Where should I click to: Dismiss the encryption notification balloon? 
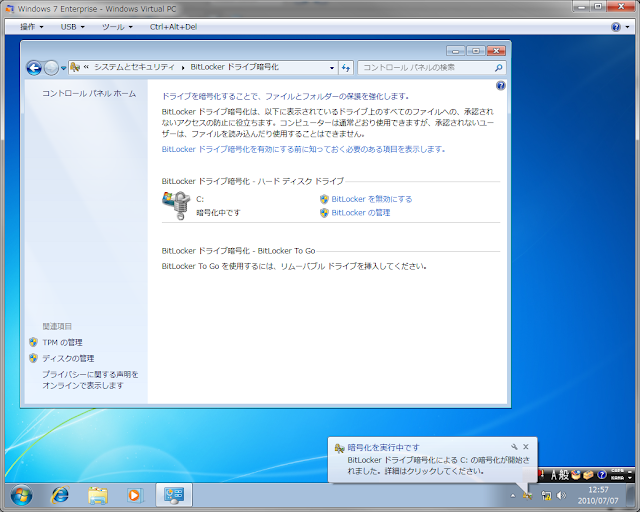(526, 447)
